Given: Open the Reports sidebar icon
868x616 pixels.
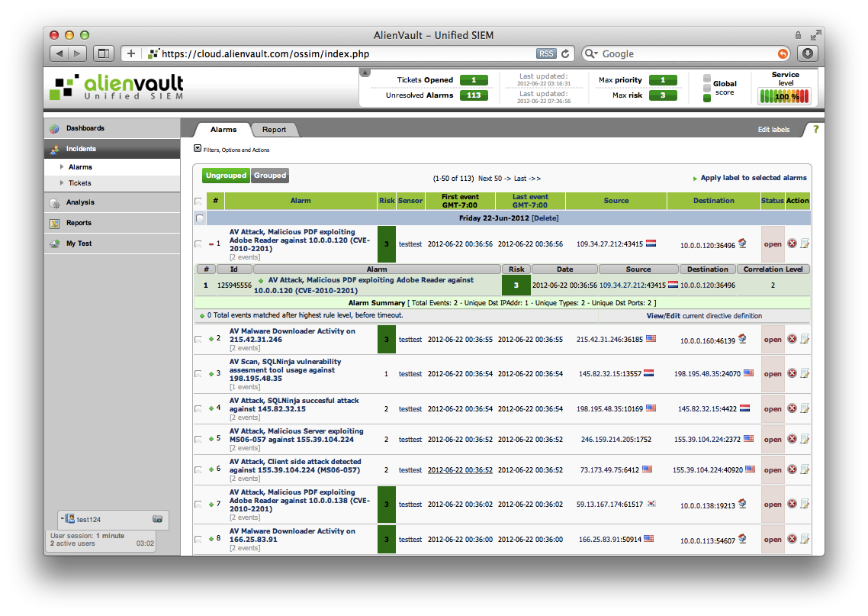Looking at the screenshot, I should 54,223.
